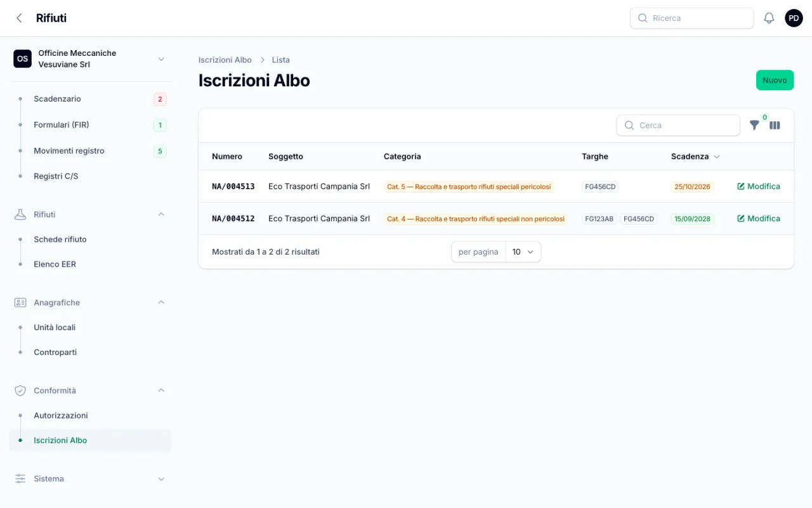Open the per pagina 10 dropdown
The image size is (812, 508).
click(523, 252)
